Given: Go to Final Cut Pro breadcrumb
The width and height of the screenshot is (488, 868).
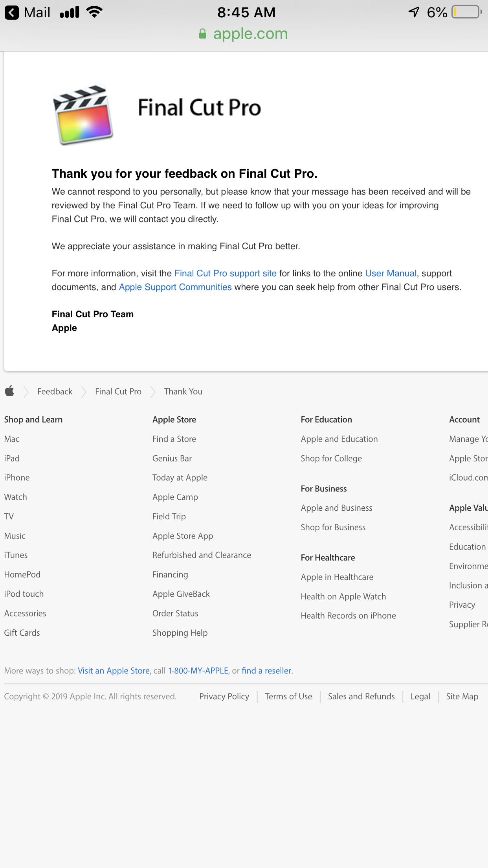Looking at the screenshot, I should click(x=118, y=392).
